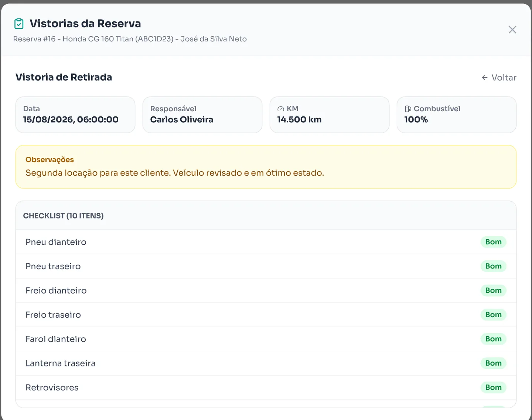Click the Responsável label in the second card
The width and height of the screenshot is (532, 420).
pos(173,109)
